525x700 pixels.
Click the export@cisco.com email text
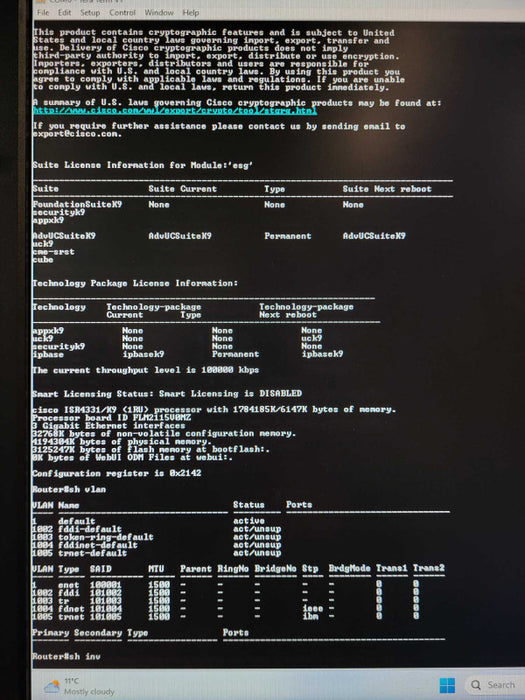click(77, 133)
